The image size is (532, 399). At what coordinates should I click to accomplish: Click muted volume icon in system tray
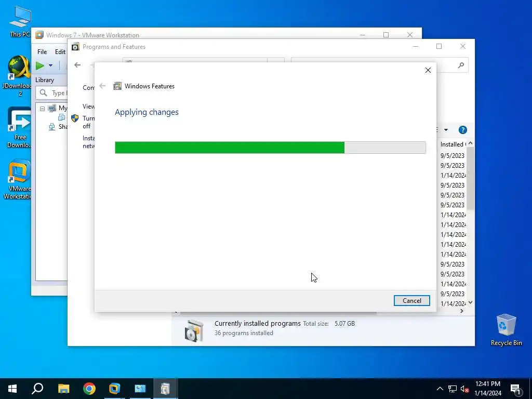coord(464,389)
